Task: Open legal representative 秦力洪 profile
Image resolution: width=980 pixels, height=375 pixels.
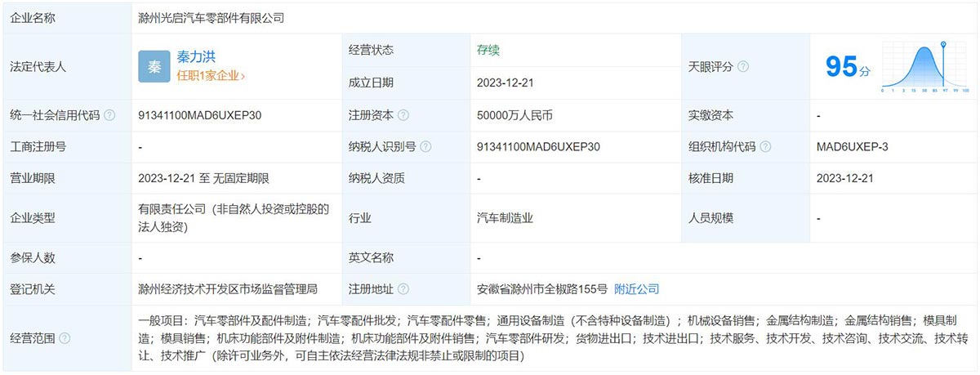Action: (196, 57)
